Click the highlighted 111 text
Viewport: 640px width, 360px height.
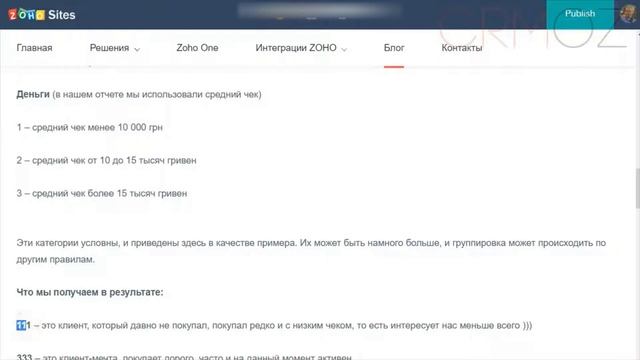point(23,325)
